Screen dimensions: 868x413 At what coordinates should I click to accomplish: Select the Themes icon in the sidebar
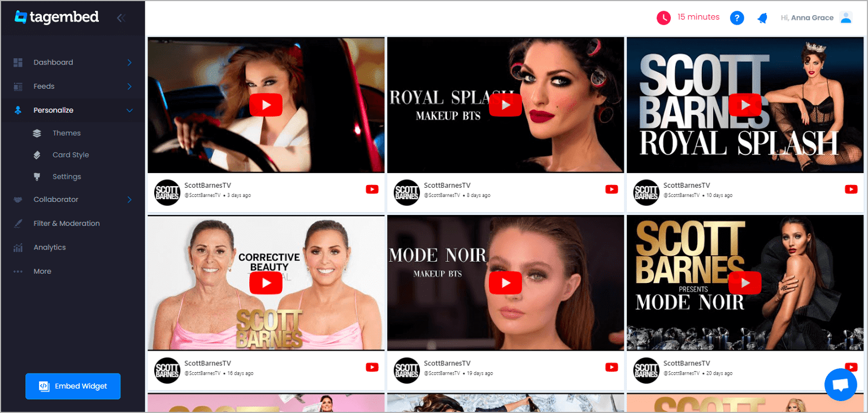(x=36, y=132)
